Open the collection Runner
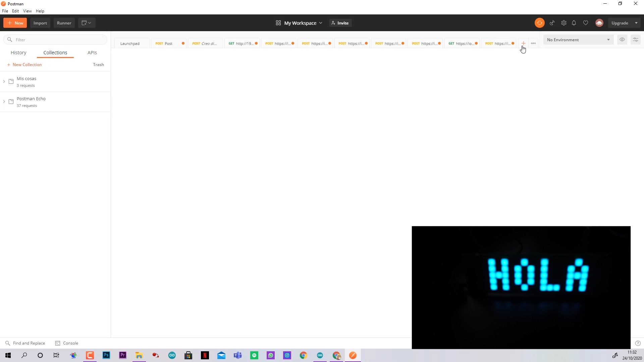This screenshot has width=644, height=362. pos(64,23)
